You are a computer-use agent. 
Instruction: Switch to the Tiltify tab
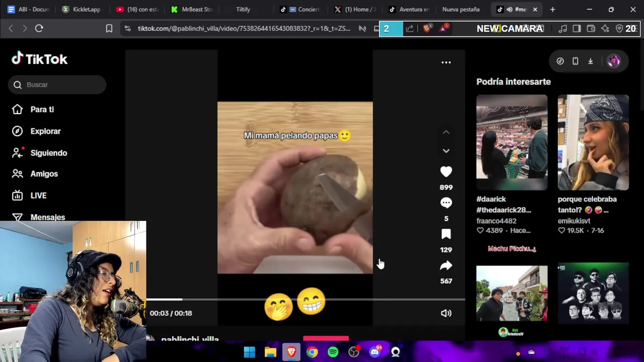[x=243, y=9]
